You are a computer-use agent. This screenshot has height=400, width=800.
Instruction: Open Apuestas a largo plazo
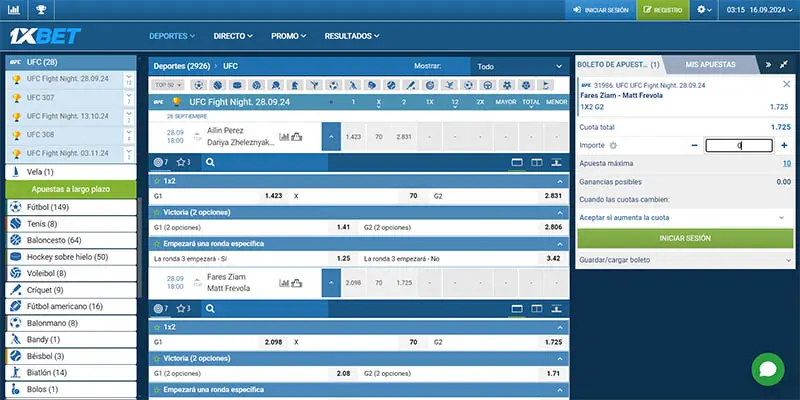coord(71,189)
